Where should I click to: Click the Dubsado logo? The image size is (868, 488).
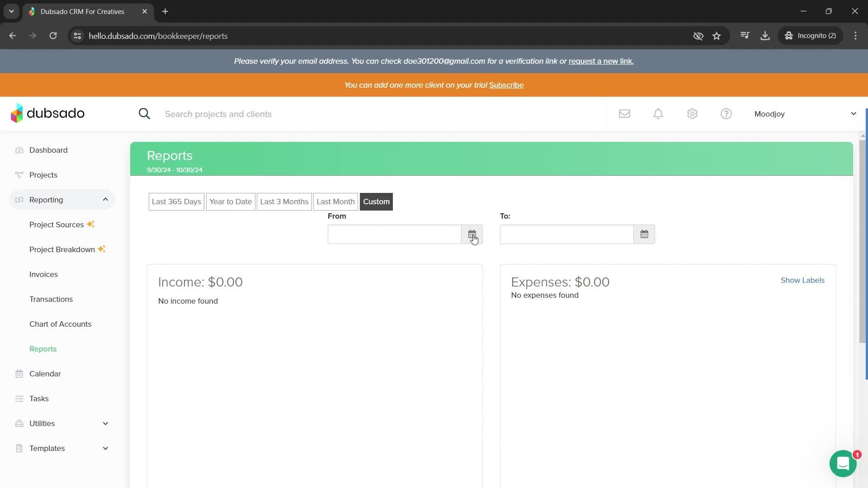[x=47, y=113]
